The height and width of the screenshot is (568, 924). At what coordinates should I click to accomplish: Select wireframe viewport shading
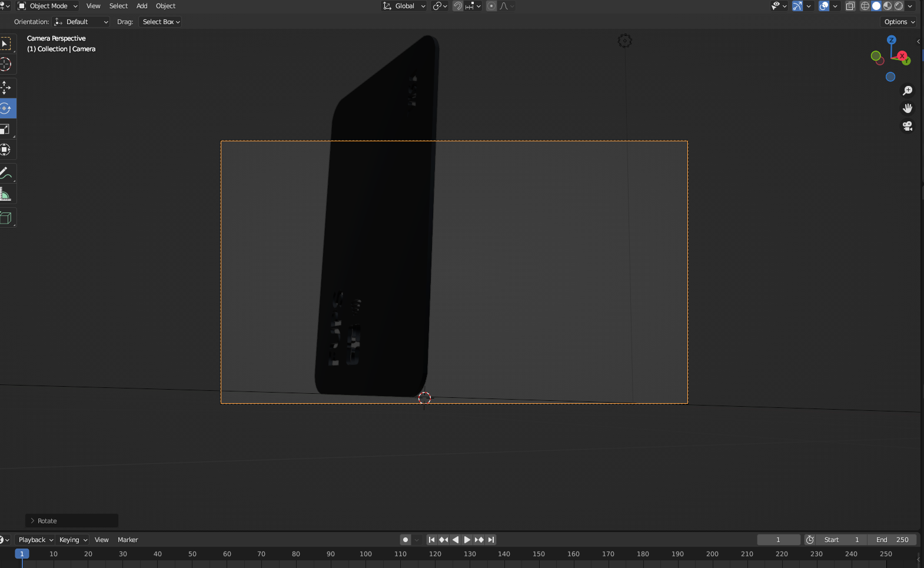point(865,6)
